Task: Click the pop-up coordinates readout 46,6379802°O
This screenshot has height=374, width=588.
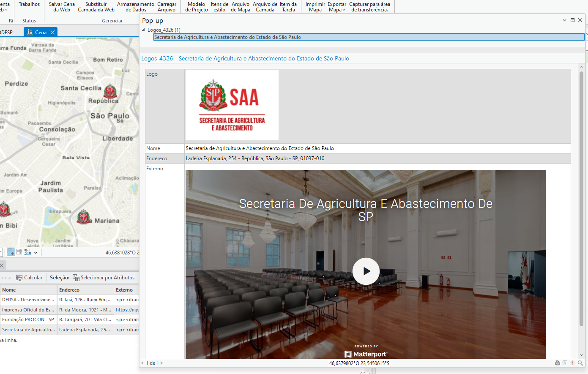Action: (x=359, y=363)
